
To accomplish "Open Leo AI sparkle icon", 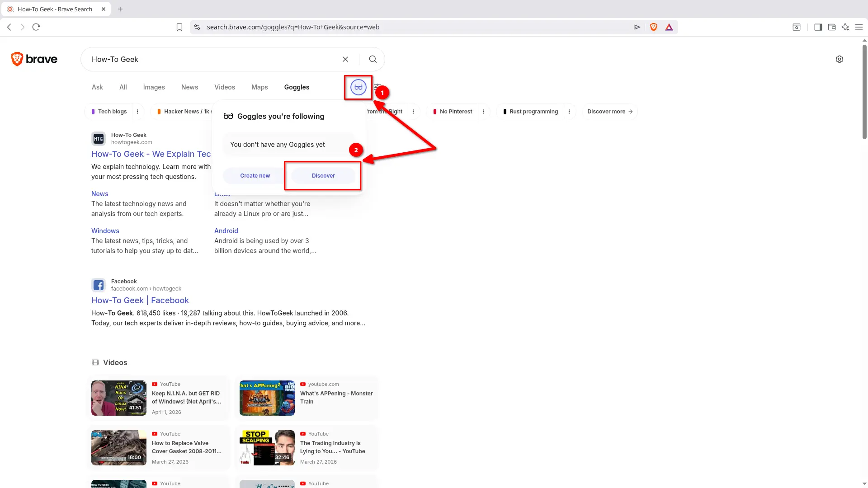I will pyautogui.click(x=845, y=27).
